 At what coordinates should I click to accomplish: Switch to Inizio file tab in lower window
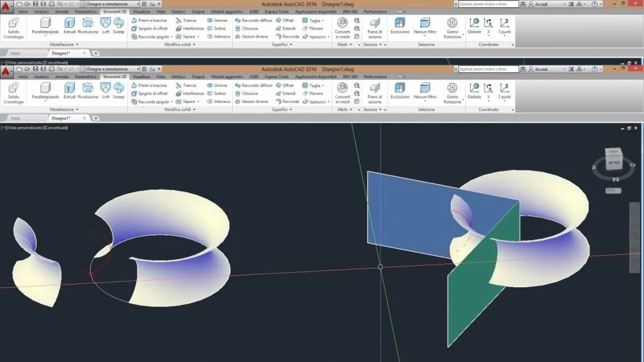(x=15, y=118)
